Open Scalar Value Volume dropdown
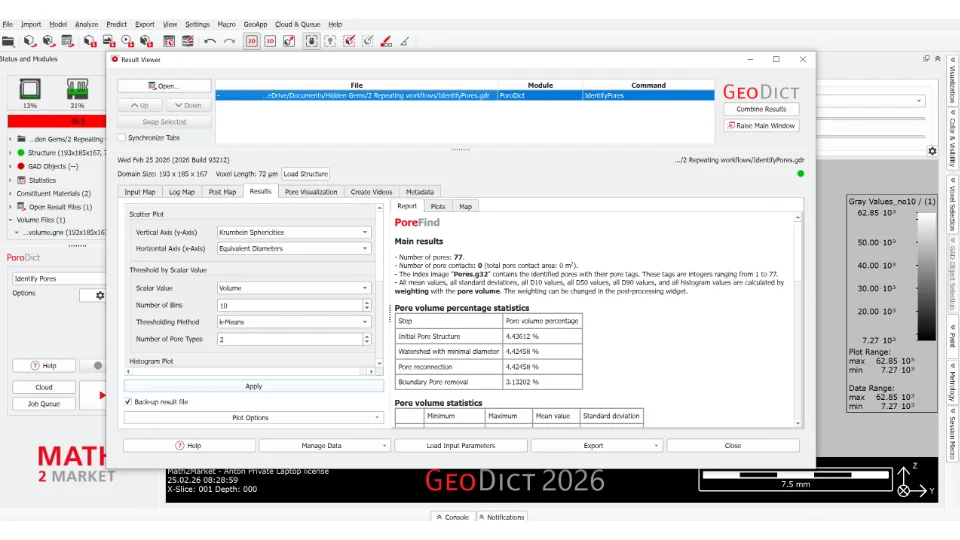This screenshot has height=540, width=960. point(294,288)
